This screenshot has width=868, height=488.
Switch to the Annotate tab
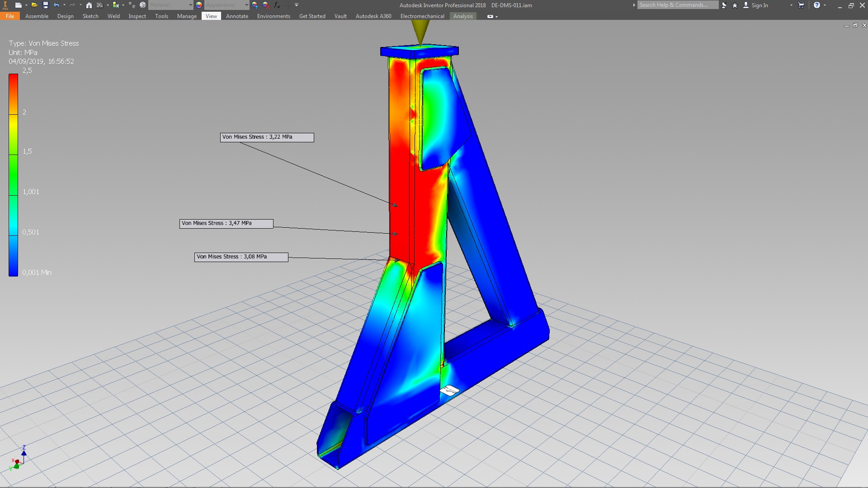coord(237,16)
